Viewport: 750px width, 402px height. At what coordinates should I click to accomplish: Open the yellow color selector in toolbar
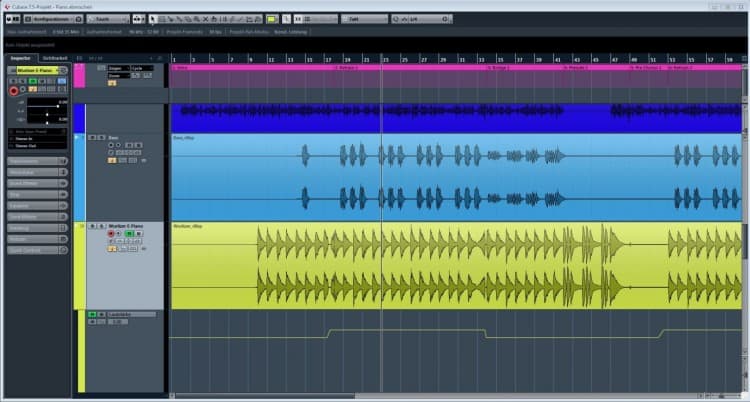272,19
